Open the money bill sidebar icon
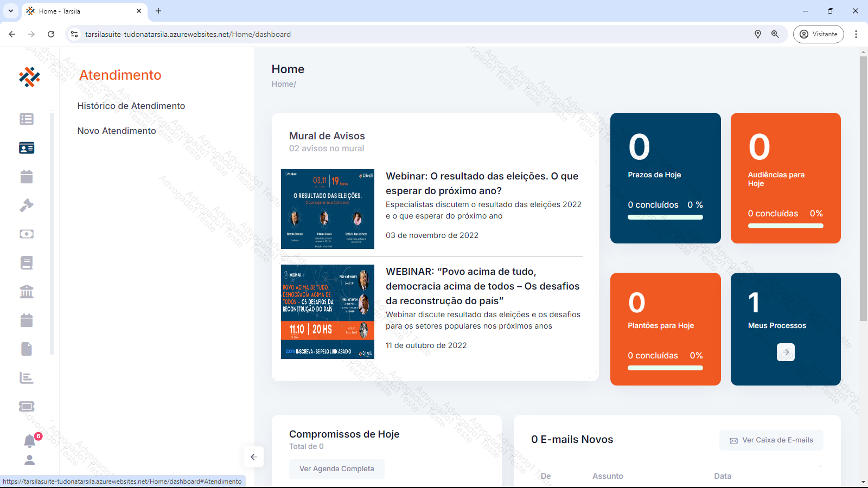 click(x=27, y=234)
